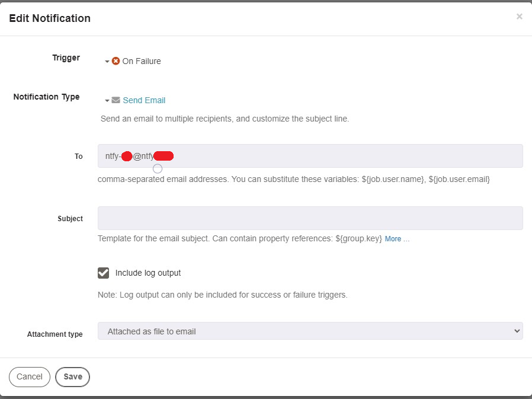532x399 pixels.
Task: Select the Trigger field label
Action: (66, 58)
